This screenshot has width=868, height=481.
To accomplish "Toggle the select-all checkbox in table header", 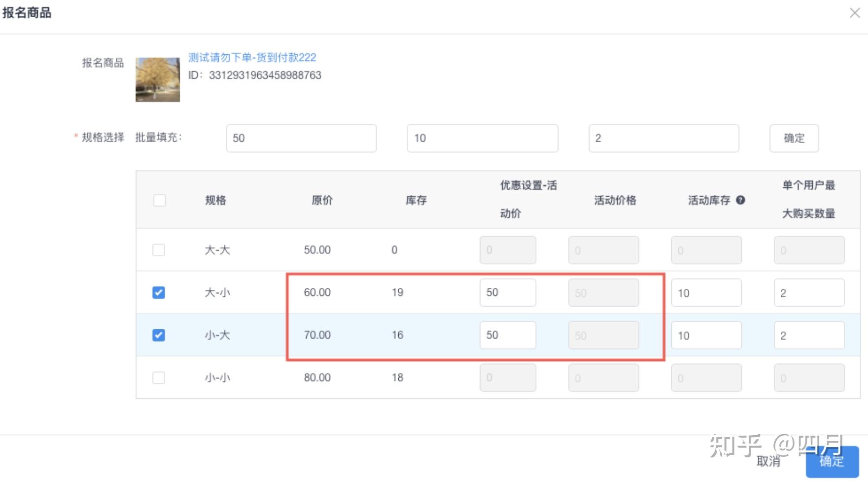I will (x=159, y=200).
